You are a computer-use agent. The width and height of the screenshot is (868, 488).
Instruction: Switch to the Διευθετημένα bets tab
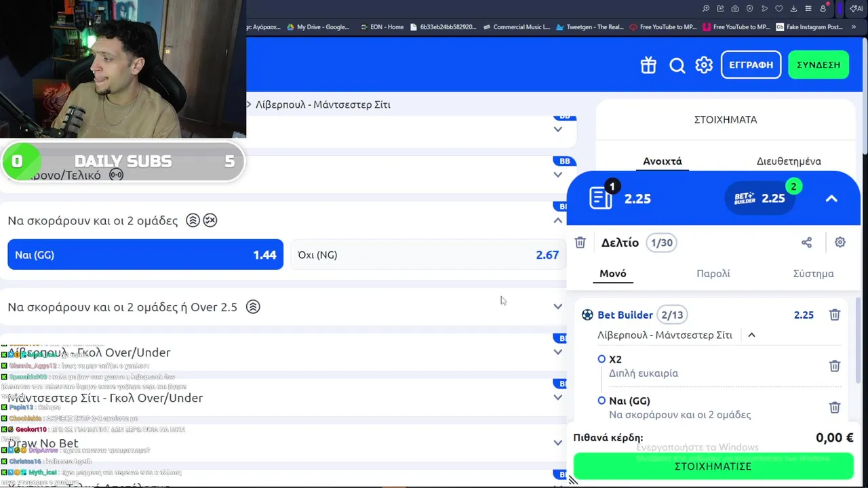789,161
